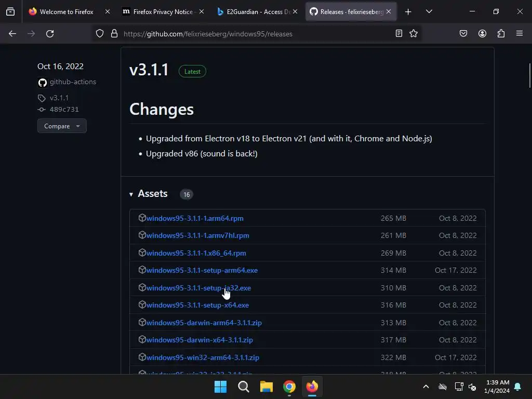
Task: Close the Releases tab
Action: (389, 11)
